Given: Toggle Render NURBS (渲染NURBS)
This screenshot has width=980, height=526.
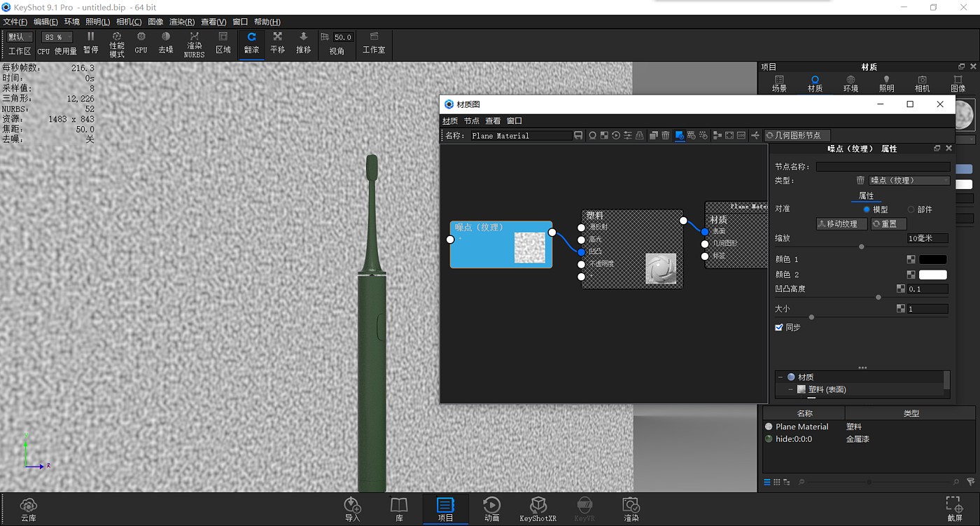Looking at the screenshot, I should tap(195, 44).
